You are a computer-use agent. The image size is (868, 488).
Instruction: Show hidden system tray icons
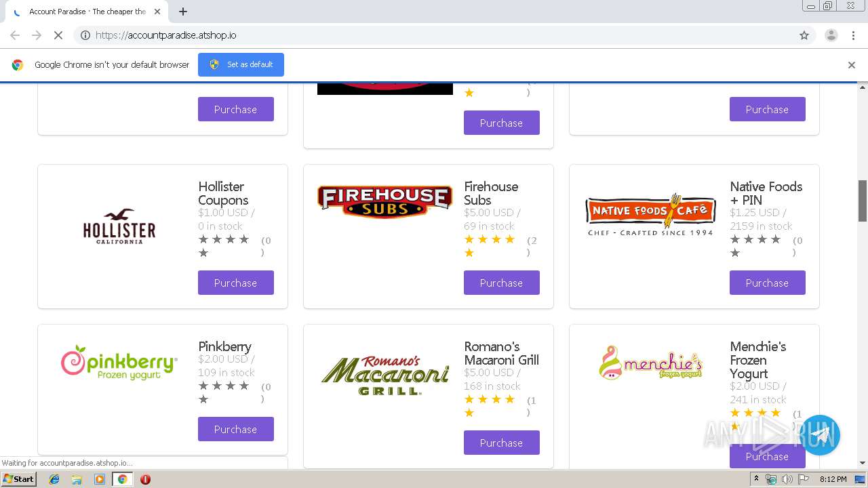tap(756, 479)
